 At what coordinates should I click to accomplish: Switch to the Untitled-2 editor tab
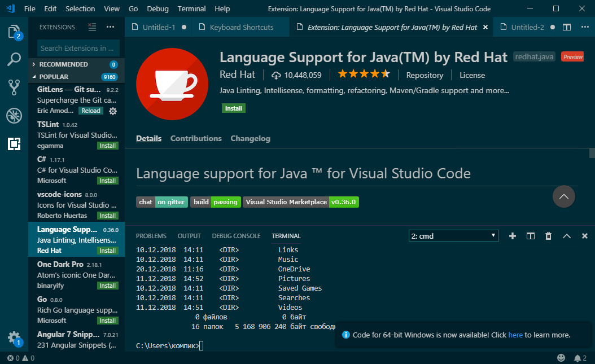(527, 27)
